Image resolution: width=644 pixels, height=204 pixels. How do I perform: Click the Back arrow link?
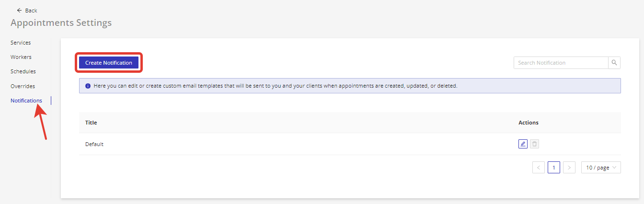(27, 11)
